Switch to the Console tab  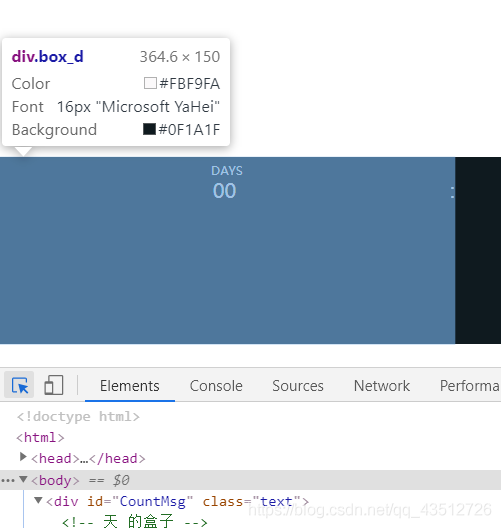216,386
